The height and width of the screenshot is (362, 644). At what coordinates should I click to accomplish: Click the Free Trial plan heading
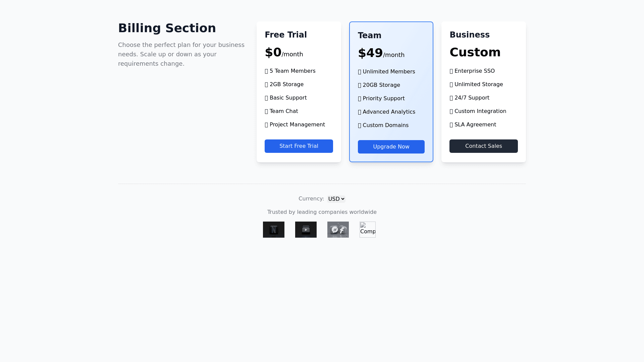pyautogui.click(x=286, y=35)
